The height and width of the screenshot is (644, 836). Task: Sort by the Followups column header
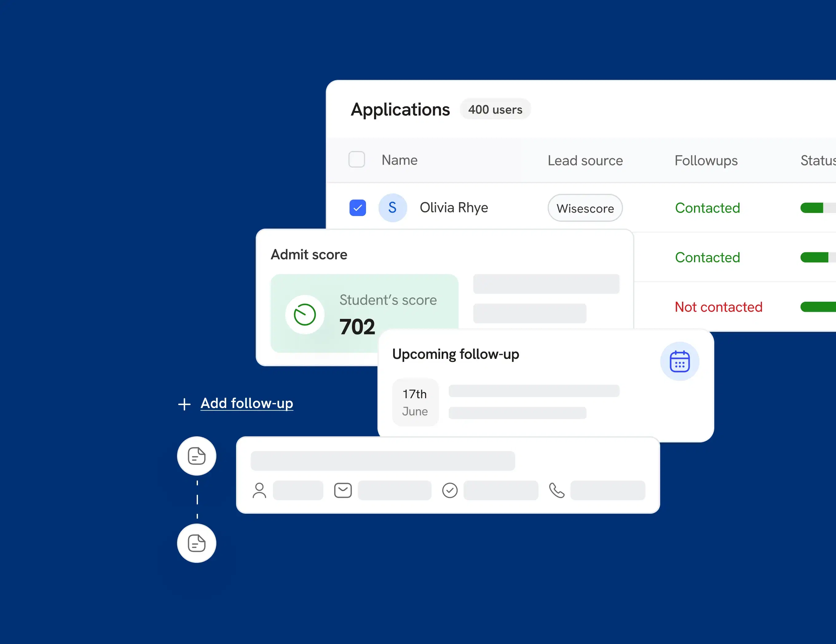[x=706, y=160]
